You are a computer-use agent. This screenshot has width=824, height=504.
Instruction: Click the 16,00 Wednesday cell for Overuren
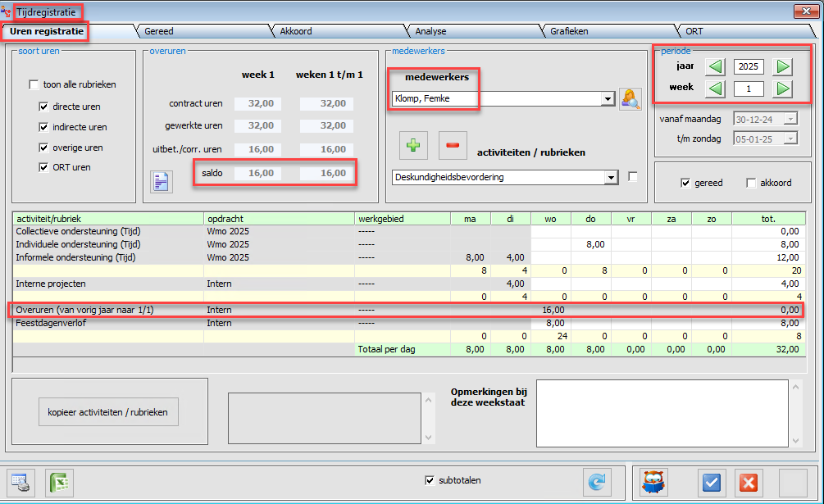click(551, 311)
